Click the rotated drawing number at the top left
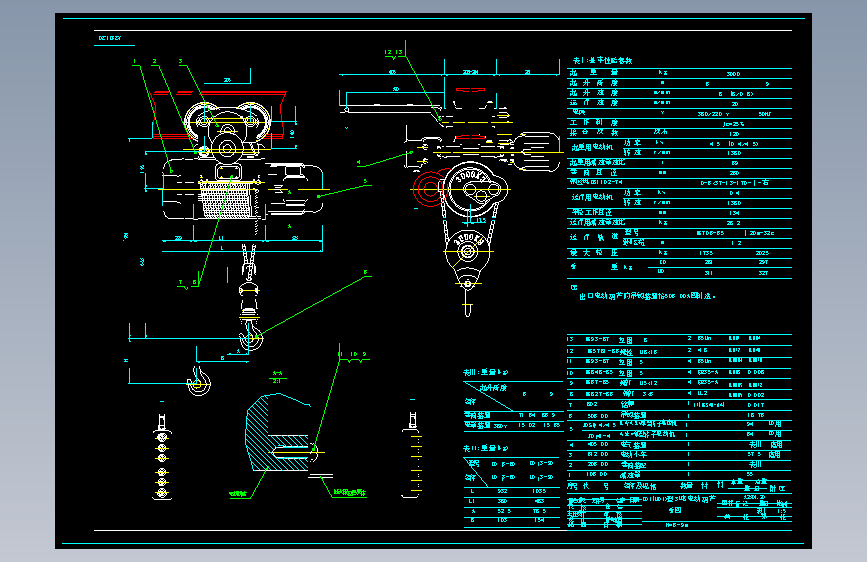This screenshot has height=562, width=867. click(109, 38)
